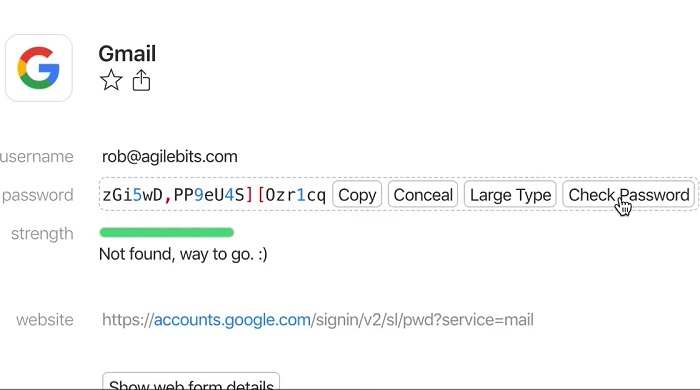The width and height of the screenshot is (700, 390).
Task: Open the accounts.google.com website link
Action: (x=232, y=320)
